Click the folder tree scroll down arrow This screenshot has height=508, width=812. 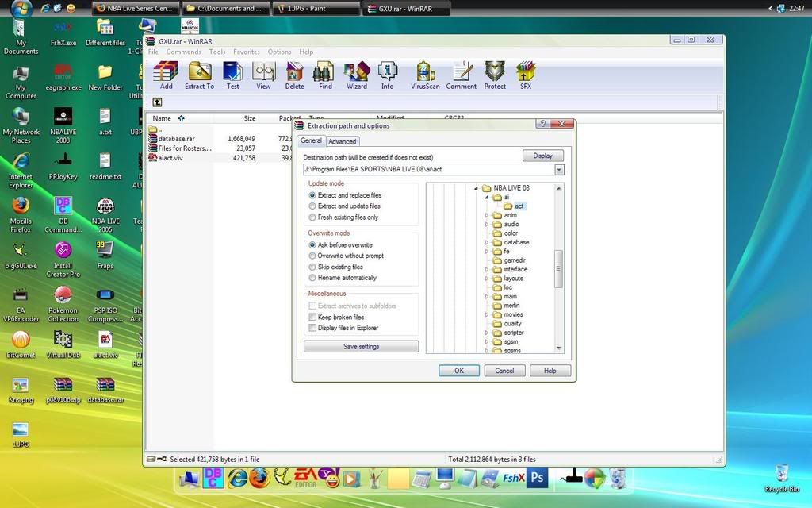[558, 348]
